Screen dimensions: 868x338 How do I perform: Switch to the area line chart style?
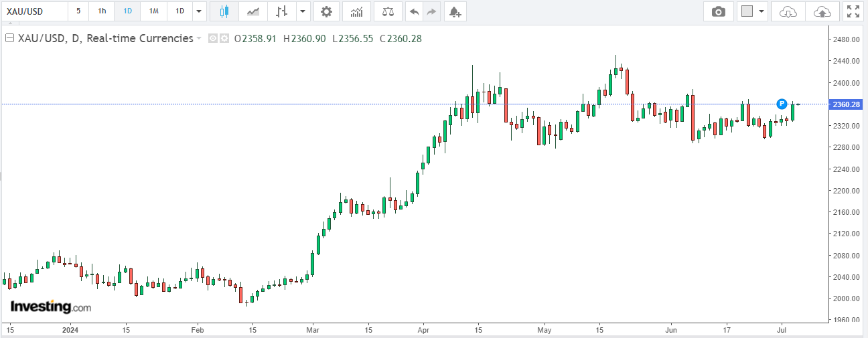click(x=253, y=11)
